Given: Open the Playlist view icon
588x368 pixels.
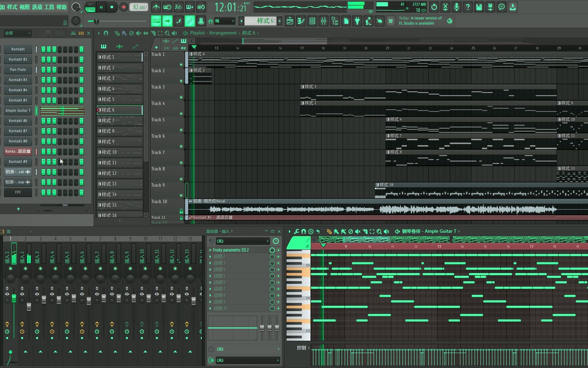Looking at the screenshot, I should click(x=290, y=21).
